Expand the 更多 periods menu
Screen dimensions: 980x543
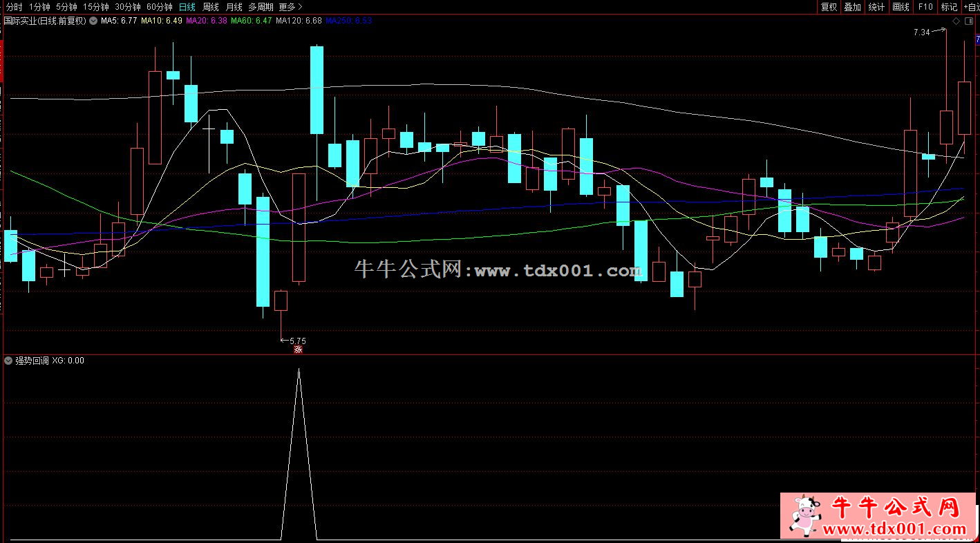290,7
